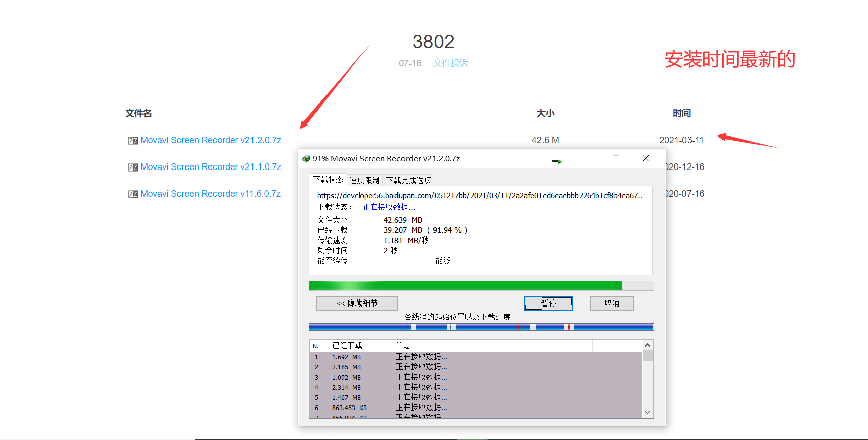Click the 42.639 MB file size value

click(x=403, y=220)
